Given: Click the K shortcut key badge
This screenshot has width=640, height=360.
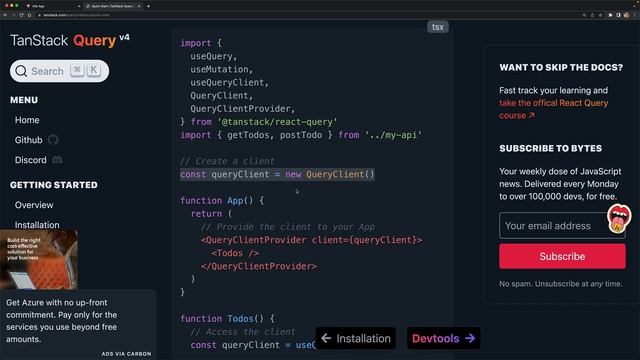Looking at the screenshot, I should [x=93, y=70].
